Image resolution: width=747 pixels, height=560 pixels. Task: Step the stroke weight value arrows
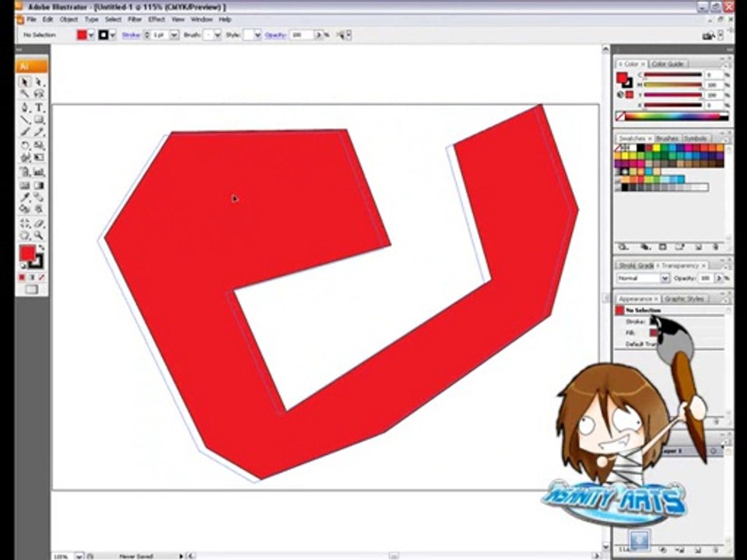coord(147,35)
